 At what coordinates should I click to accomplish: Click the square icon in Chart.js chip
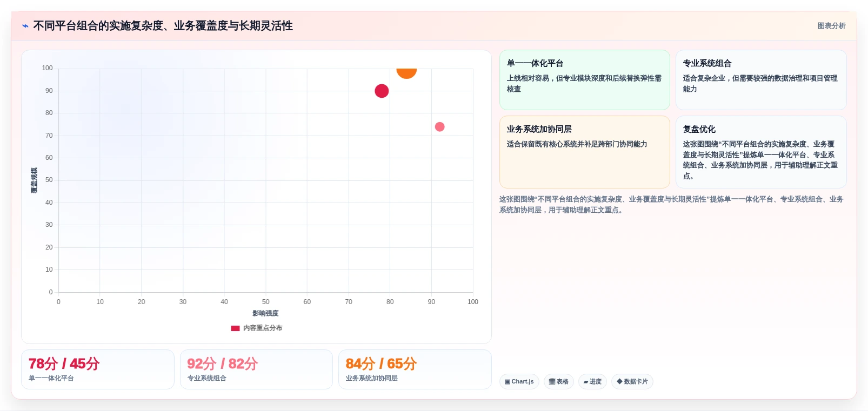[508, 382]
